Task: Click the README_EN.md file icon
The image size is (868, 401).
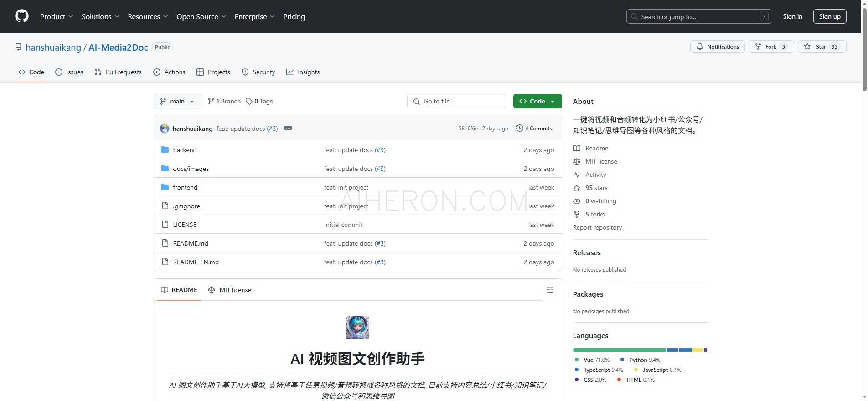Action: click(x=165, y=262)
